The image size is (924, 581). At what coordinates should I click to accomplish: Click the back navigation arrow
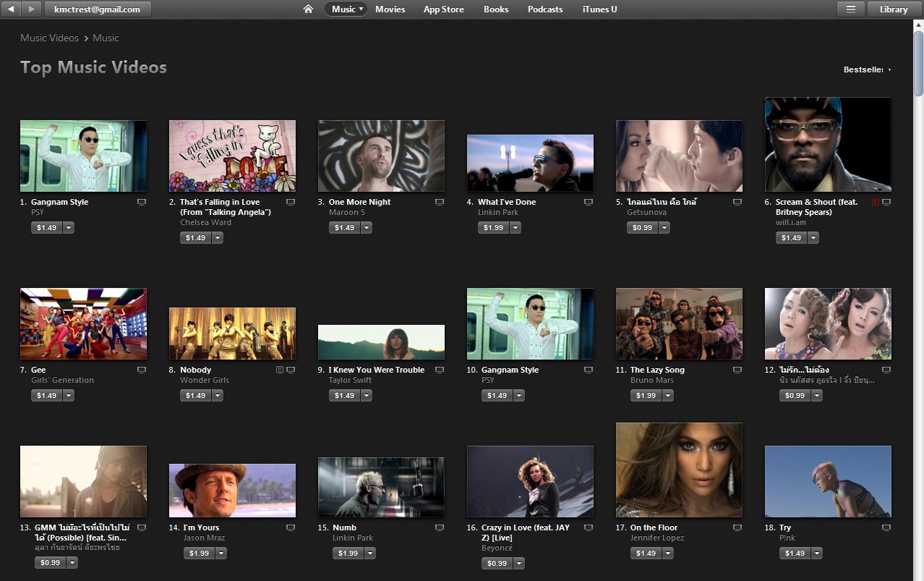pyautogui.click(x=12, y=9)
